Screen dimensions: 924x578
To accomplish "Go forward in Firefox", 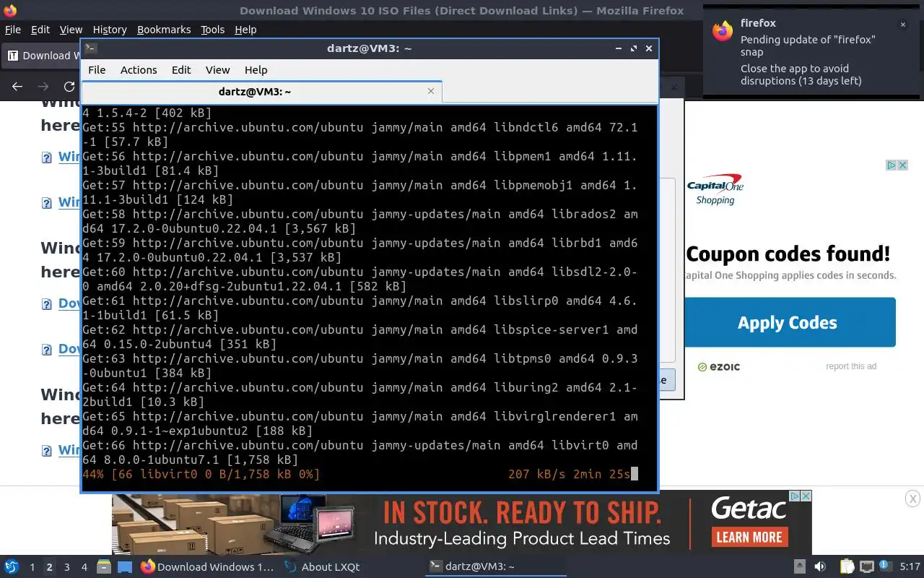I will (x=43, y=86).
